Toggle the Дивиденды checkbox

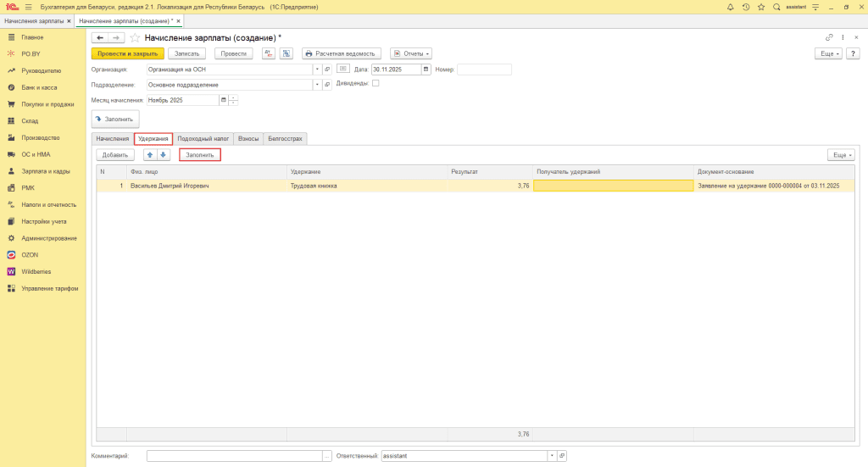tap(376, 84)
